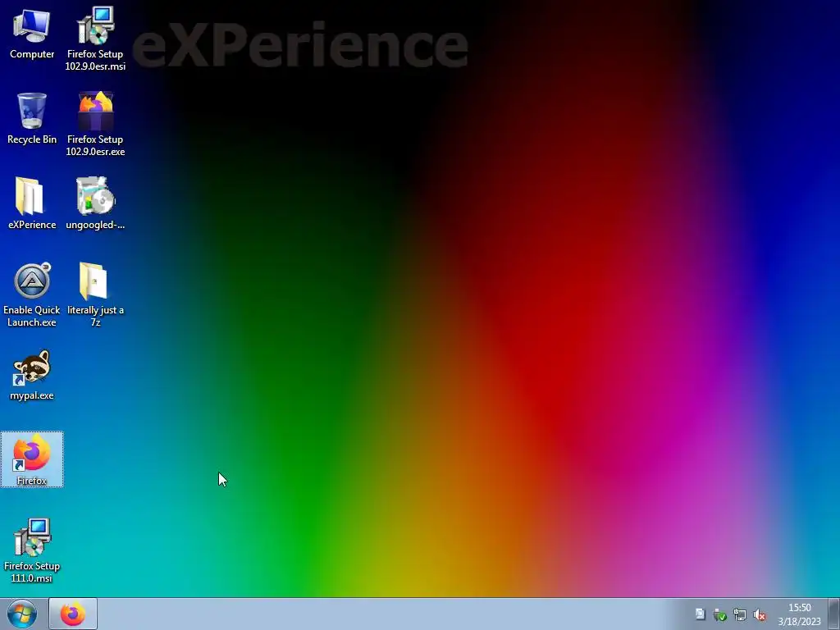Select the ungoogled installer icon

95,203
